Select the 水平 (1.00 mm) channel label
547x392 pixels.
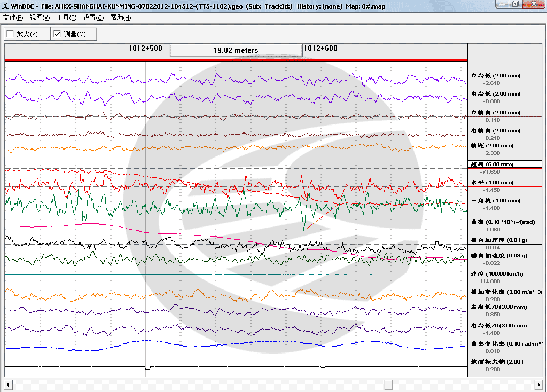(x=492, y=183)
